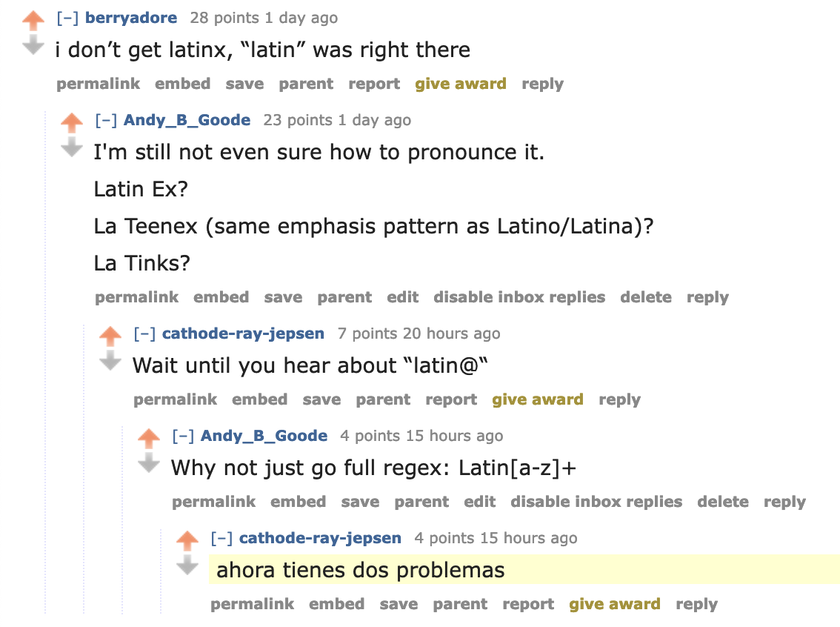This screenshot has width=840, height=627.
Task: Downvote Andy_B_Goode's pronunciation comment
Action: (x=71, y=145)
